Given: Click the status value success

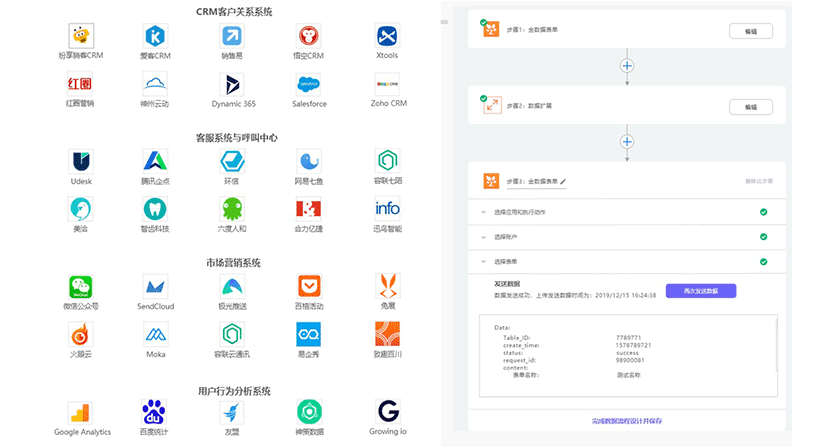Looking at the screenshot, I should (x=627, y=352).
